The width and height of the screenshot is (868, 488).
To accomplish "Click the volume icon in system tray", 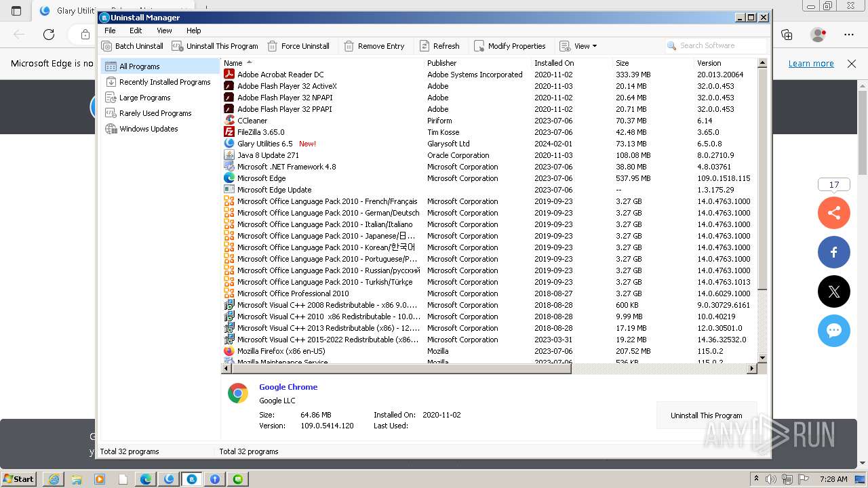I will tap(772, 479).
